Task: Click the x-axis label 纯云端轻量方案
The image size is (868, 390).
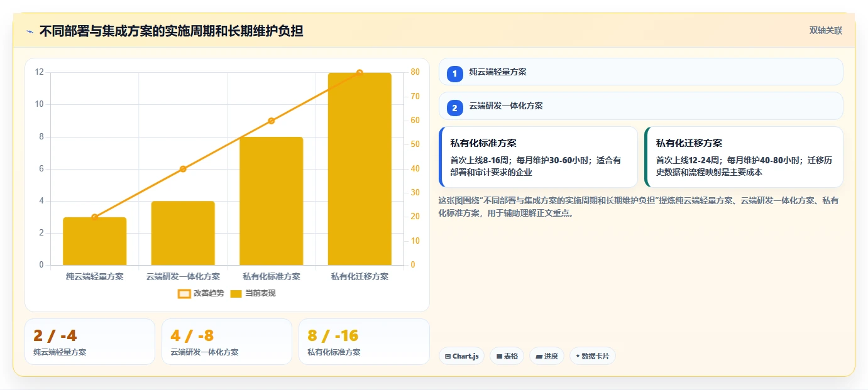Action: pyautogui.click(x=95, y=276)
